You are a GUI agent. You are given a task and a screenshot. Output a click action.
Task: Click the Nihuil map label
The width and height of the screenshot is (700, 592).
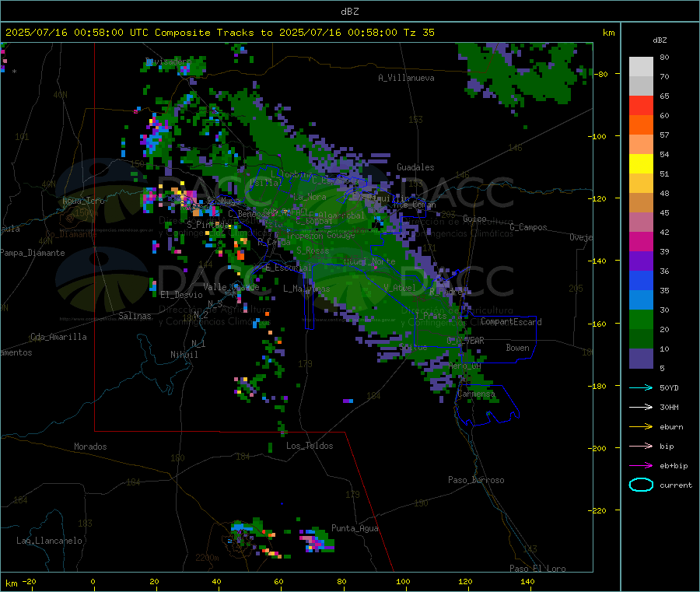[x=184, y=355]
